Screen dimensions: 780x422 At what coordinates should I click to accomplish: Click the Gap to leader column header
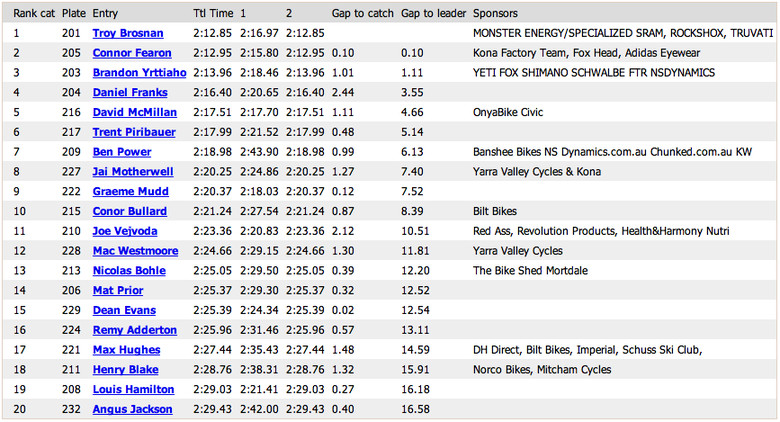pyautogui.click(x=433, y=13)
